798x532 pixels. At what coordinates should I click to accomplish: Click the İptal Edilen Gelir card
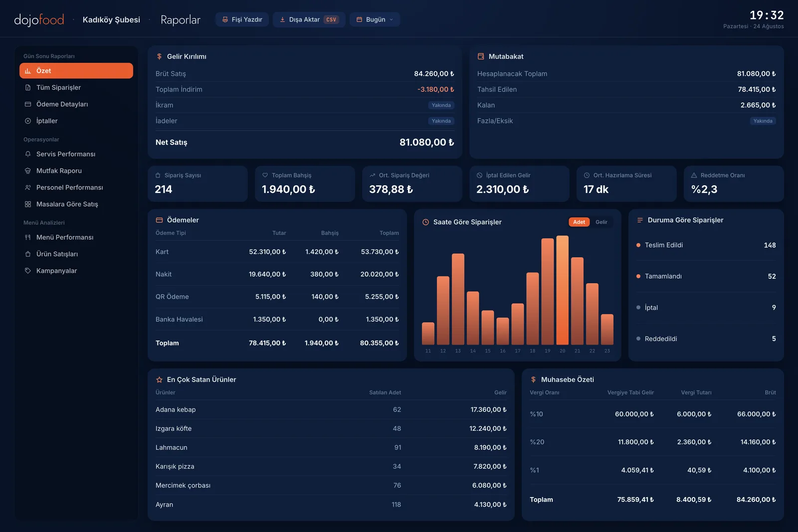pos(519,183)
